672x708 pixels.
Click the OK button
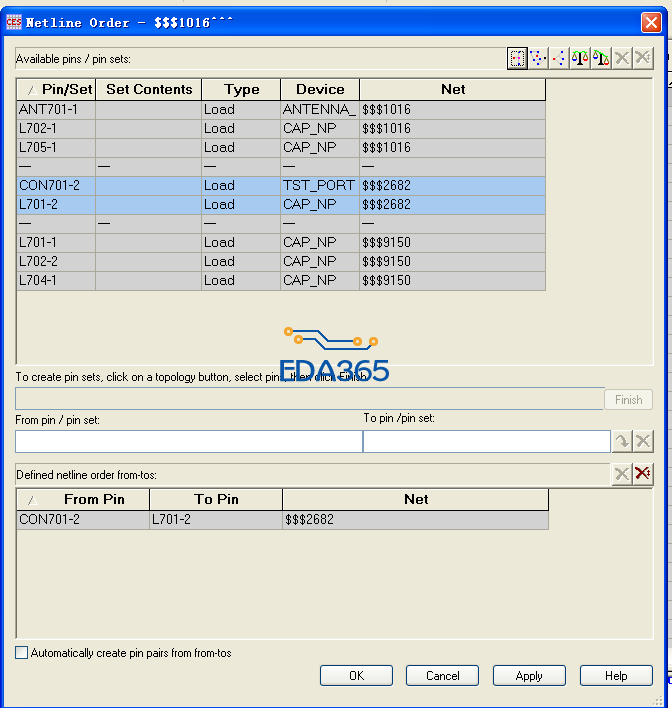(x=356, y=675)
